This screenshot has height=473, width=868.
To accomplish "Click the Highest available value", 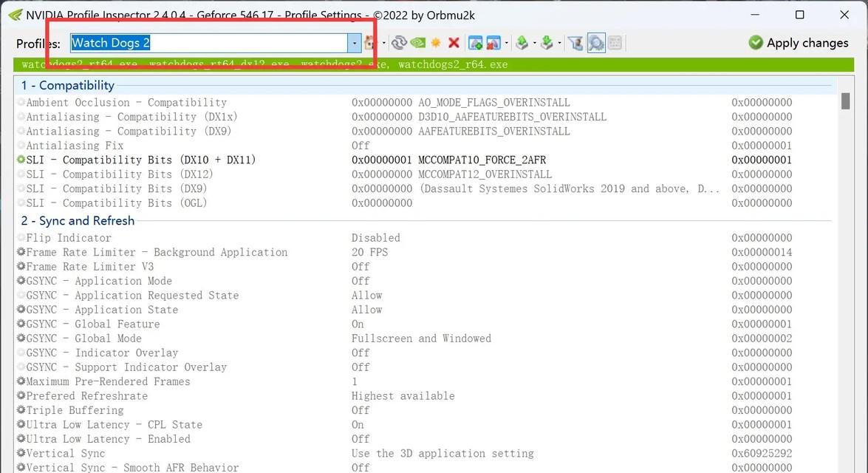I will [403, 397].
